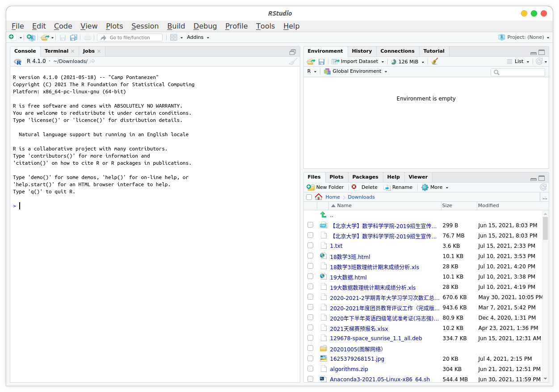
Task: Tick the select-all checkbox above the file list
Action: point(309,197)
